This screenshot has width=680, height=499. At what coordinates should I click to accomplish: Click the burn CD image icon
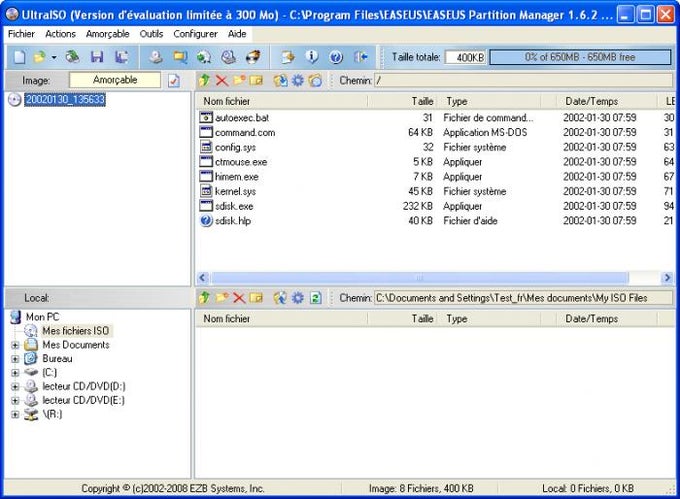click(x=253, y=57)
